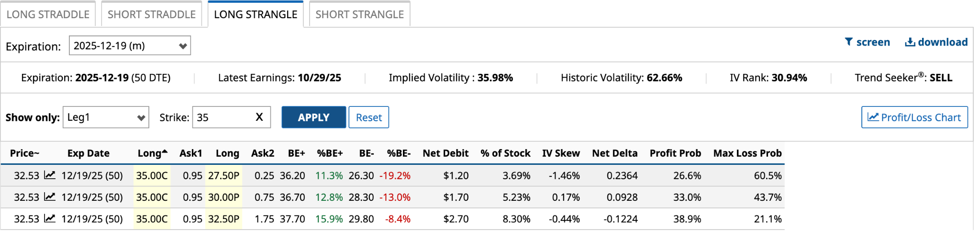Image resolution: width=980 pixels, height=231 pixels.
Task: Click into the Strike input field
Action: 223,117
